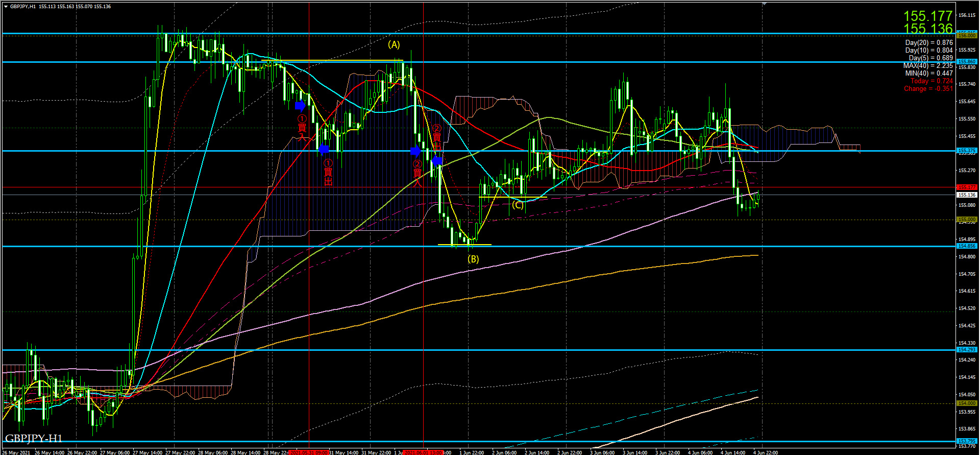Click the MAX(40) = 2.235 reading
Image resolution: width=980 pixels, height=455 pixels.
(x=928, y=65)
